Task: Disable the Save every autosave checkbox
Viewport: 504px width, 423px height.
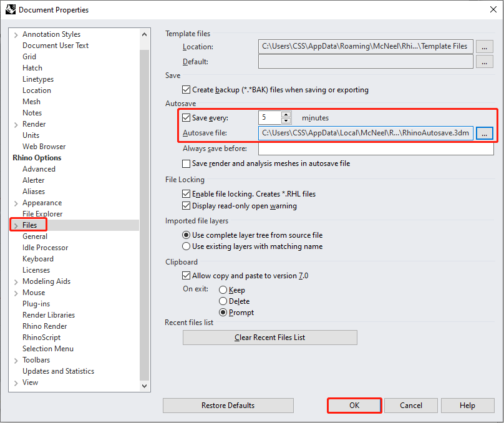Action: pyautogui.click(x=186, y=117)
